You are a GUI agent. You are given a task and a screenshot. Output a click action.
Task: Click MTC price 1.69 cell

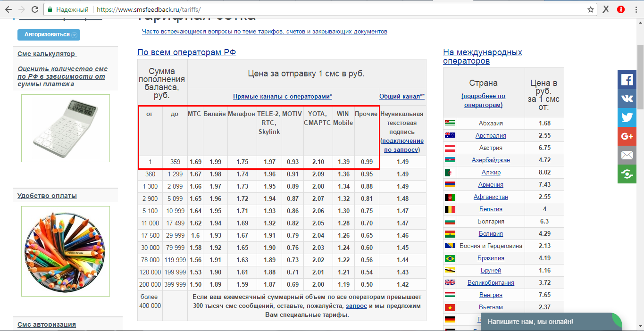point(195,162)
